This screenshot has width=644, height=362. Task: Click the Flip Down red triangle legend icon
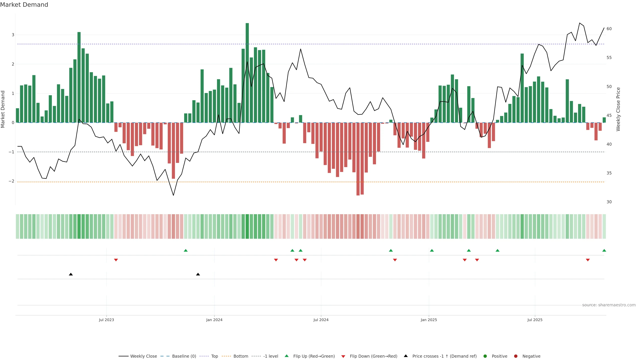(343, 356)
